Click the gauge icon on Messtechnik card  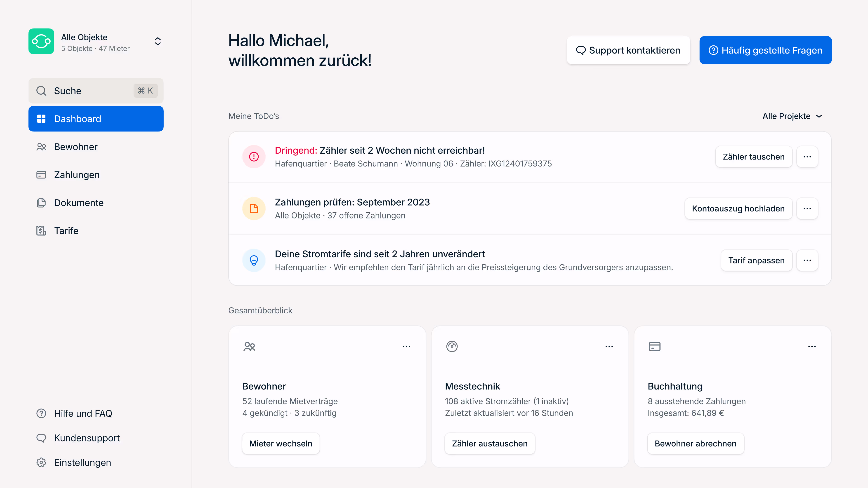(452, 346)
